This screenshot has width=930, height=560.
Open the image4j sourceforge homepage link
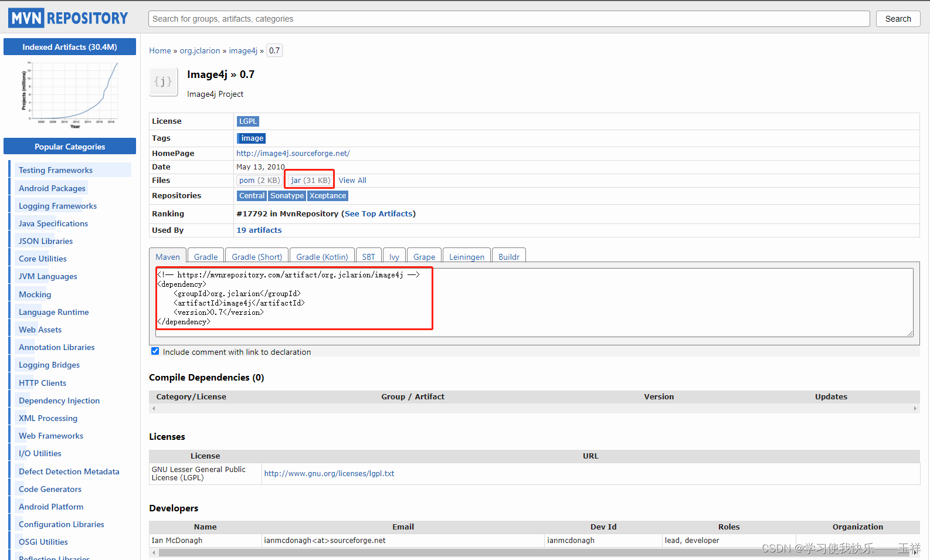(x=293, y=153)
